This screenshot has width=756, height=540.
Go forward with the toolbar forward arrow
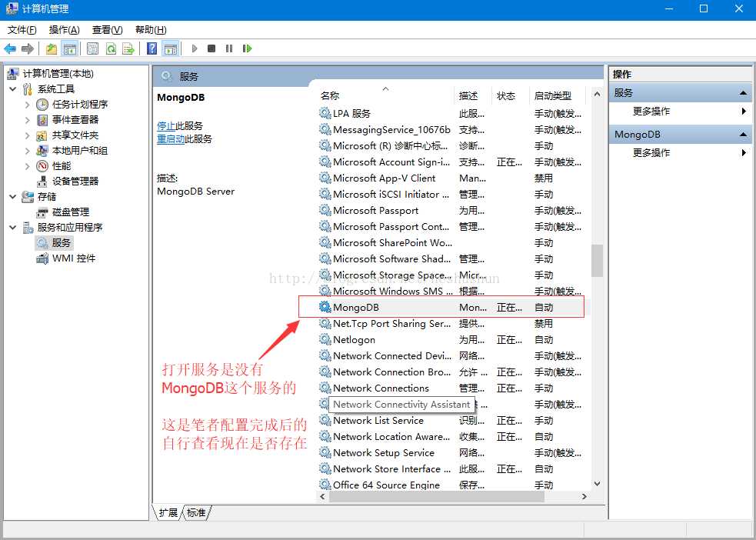coord(28,48)
